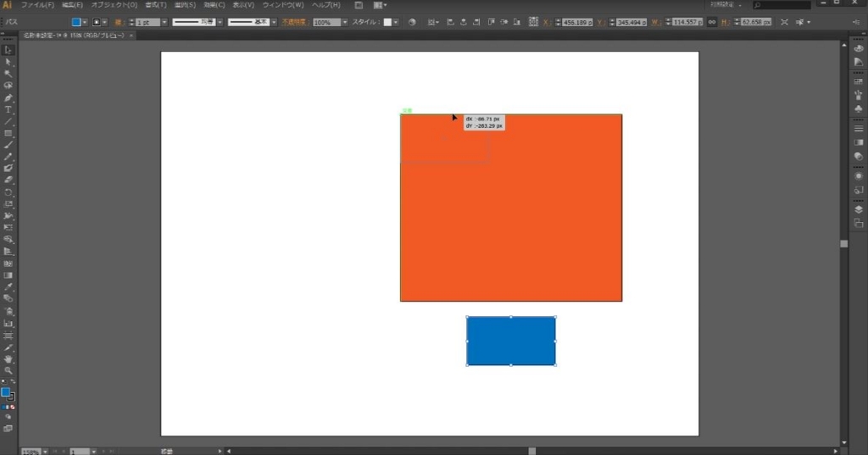Open the stroke color dropdown arrow
868x455 pixels.
point(104,22)
